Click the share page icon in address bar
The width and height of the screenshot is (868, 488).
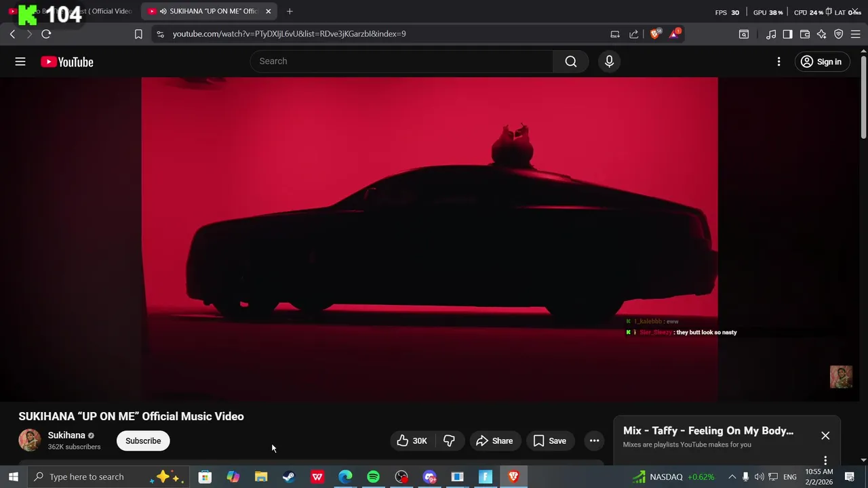[634, 34]
